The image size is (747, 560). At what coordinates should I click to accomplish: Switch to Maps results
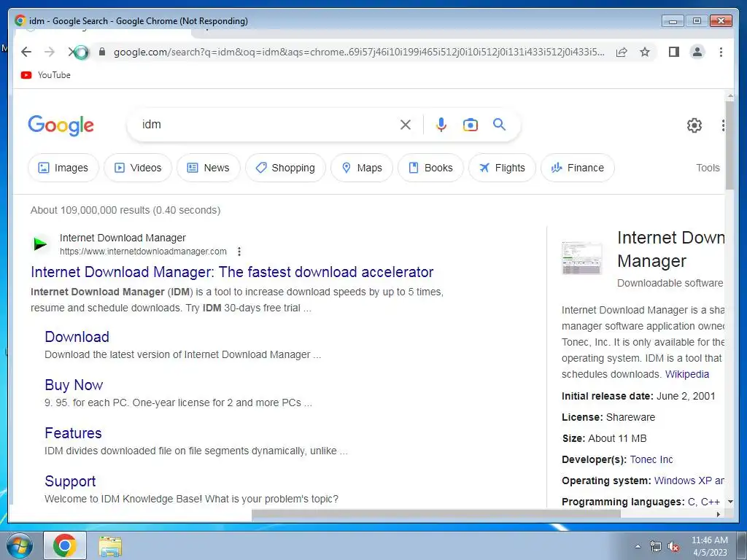pos(362,168)
